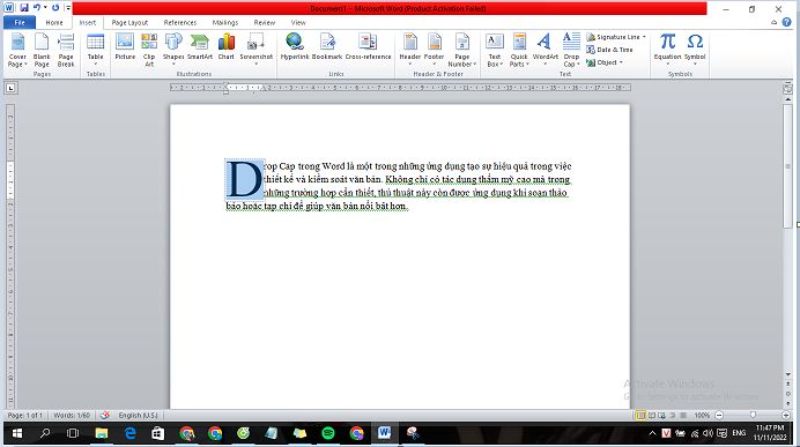
Task: Select the large drop cap letter D
Action: (x=244, y=179)
